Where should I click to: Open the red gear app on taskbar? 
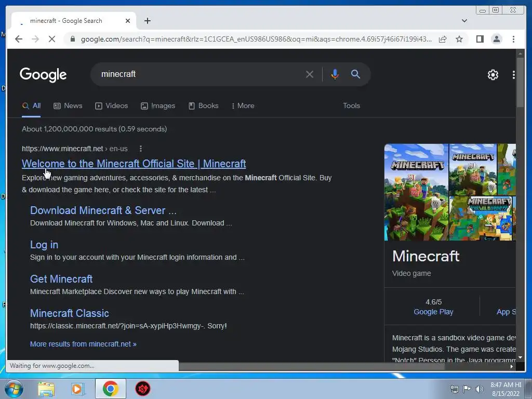tap(143, 389)
